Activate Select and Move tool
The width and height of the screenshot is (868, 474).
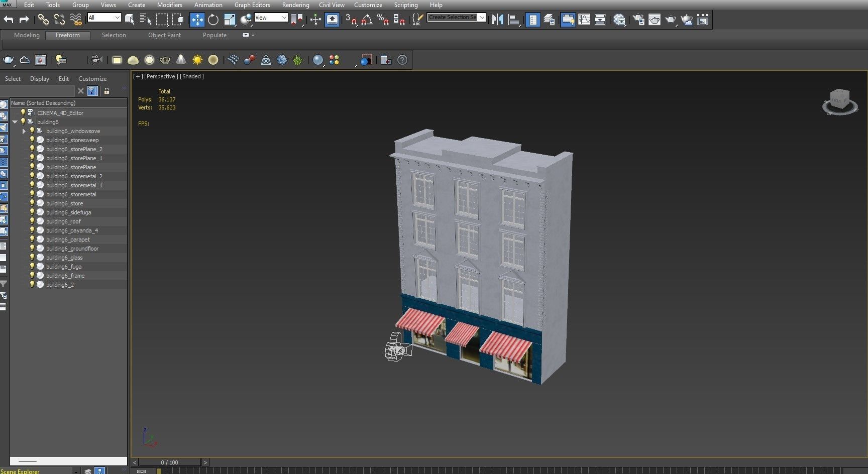[197, 20]
